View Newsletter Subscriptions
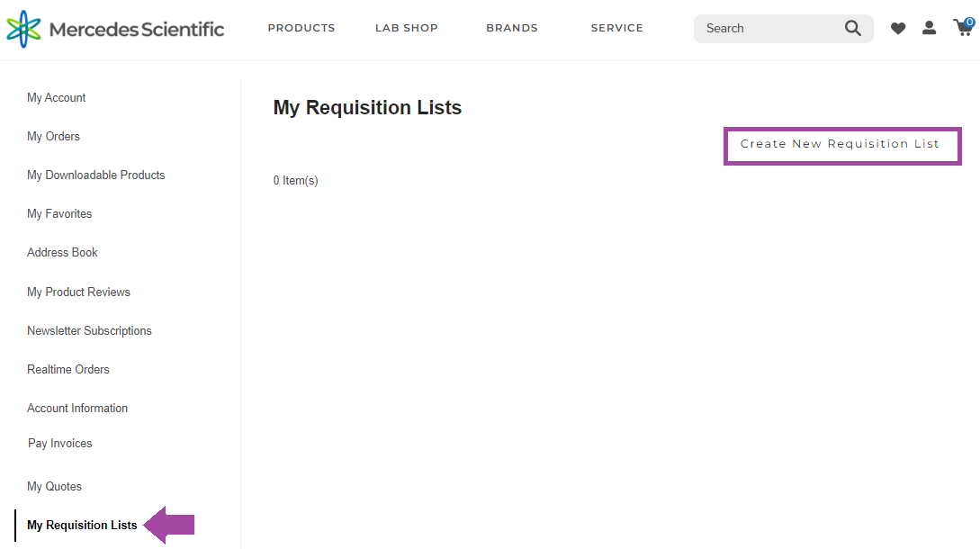Image resolution: width=980 pixels, height=549 pixels. pos(89,330)
